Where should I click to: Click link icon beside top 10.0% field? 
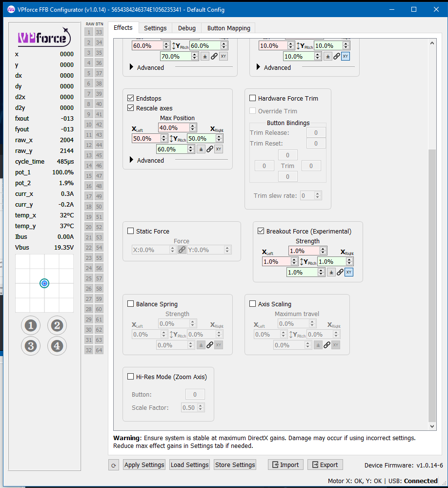pyautogui.click(x=337, y=56)
